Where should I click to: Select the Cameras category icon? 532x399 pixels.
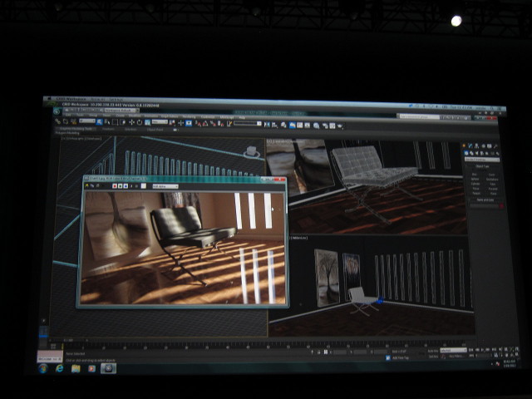coord(482,153)
